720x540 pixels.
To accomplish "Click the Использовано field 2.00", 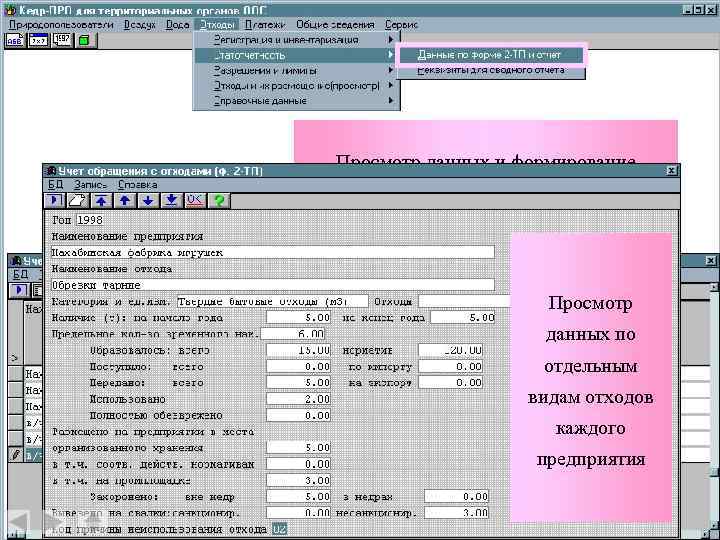I will point(298,399).
